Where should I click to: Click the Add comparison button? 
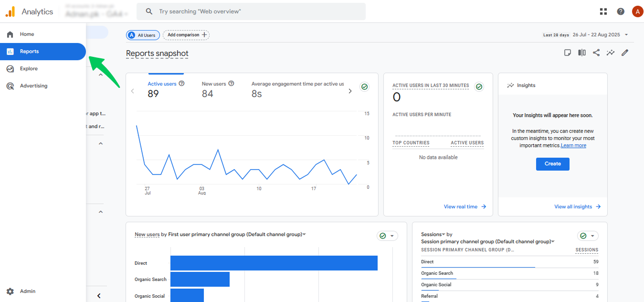tap(186, 35)
